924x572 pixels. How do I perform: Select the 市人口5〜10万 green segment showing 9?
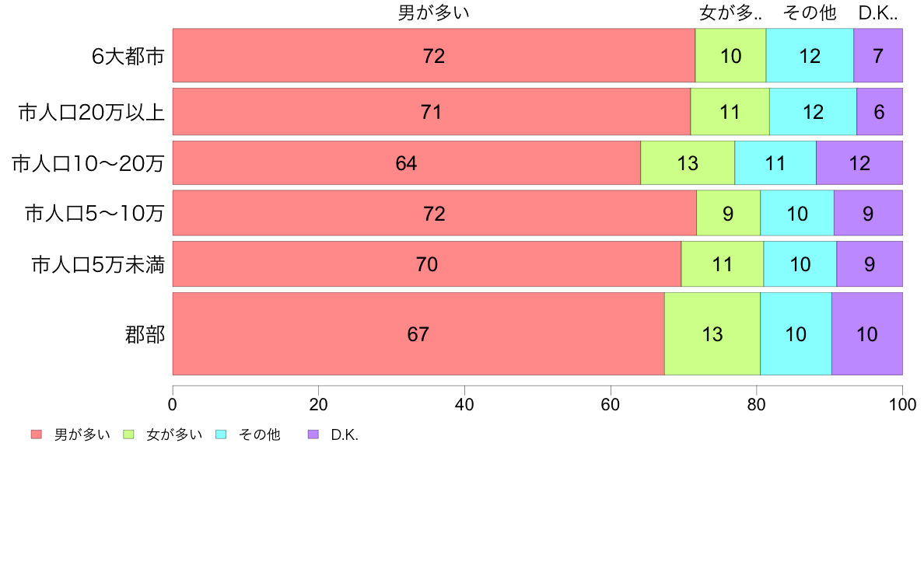pyautogui.click(x=728, y=213)
